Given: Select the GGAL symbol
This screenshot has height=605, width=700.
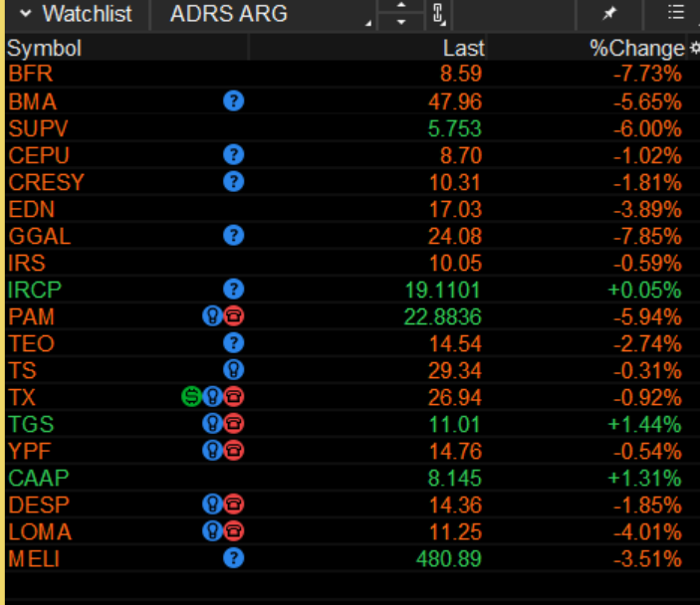Looking at the screenshot, I should coord(39,236).
